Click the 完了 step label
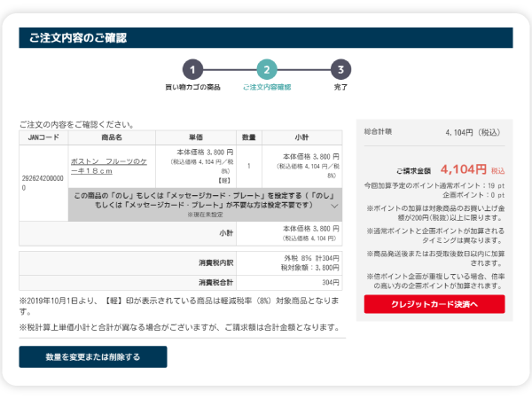This screenshot has width=532, height=399. click(340, 88)
